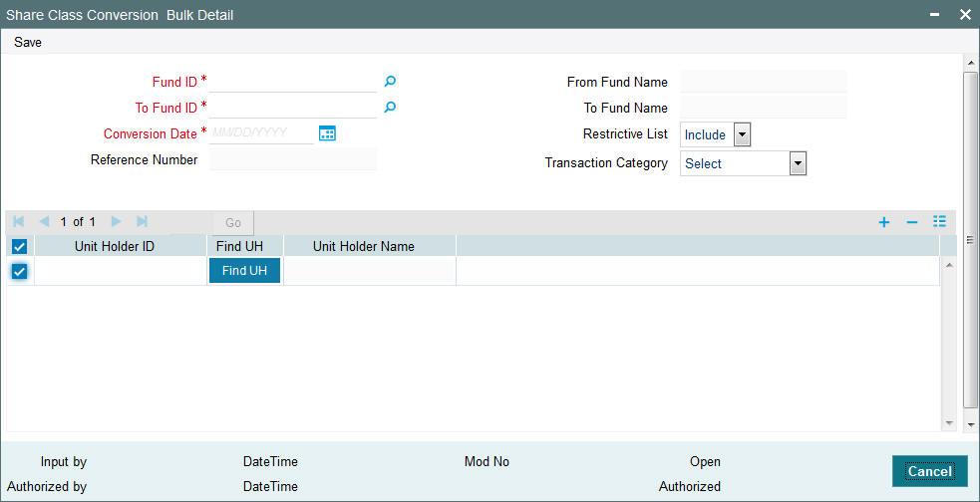Click the Mod No label
980x502 pixels.
click(487, 462)
